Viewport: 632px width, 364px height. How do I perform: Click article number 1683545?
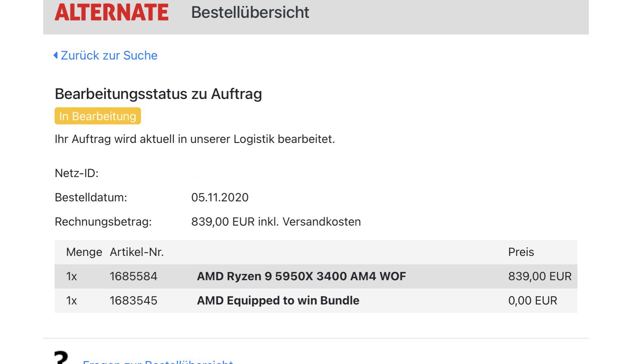(x=133, y=300)
